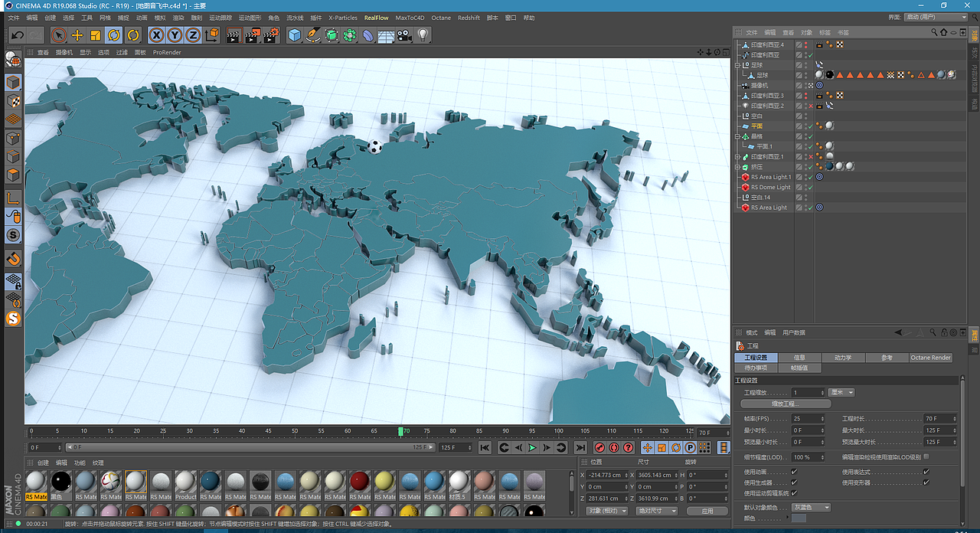The image size is (980, 533).
Task: Switch to the 动力学 tab
Action: [843, 358]
